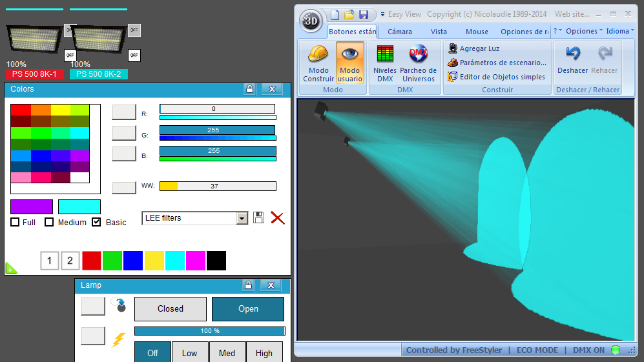Close the Lamp panel
The height and width of the screenshot is (362, 644).
click(271, 285)
